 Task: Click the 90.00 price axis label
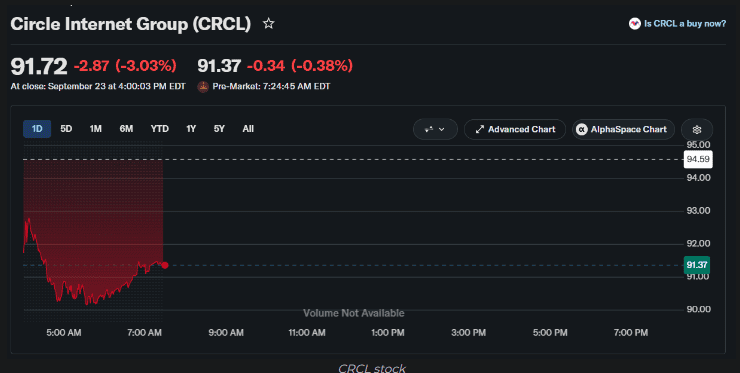pos(698,309)
